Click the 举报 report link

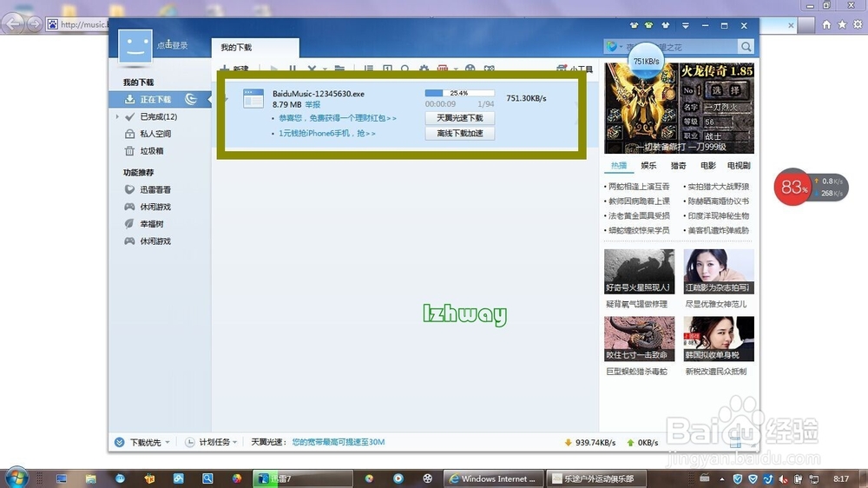click(x=312, y=105)
